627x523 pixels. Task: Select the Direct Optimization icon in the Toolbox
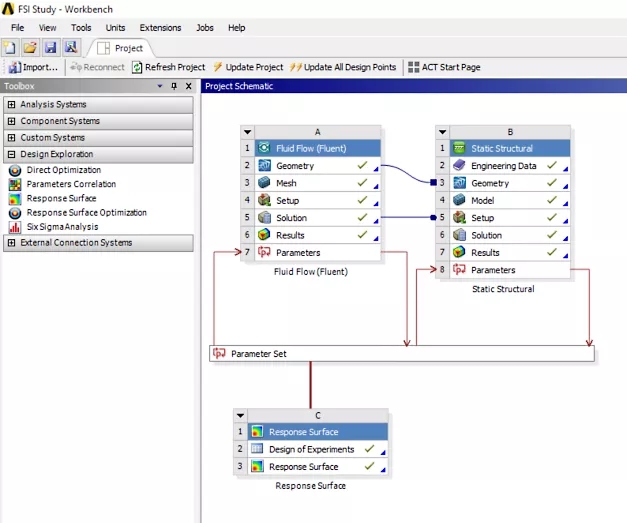[15, 170]
